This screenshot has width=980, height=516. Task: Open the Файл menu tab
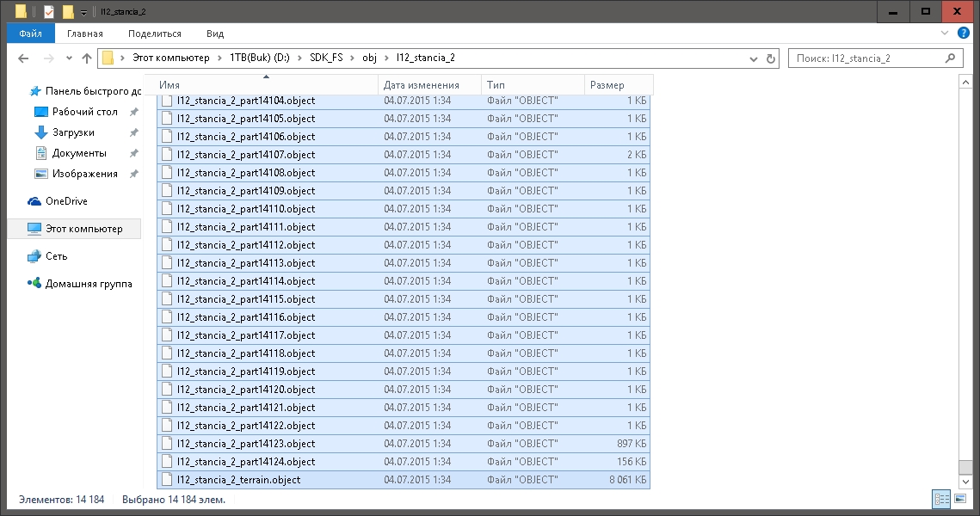[x=31, y=34]
